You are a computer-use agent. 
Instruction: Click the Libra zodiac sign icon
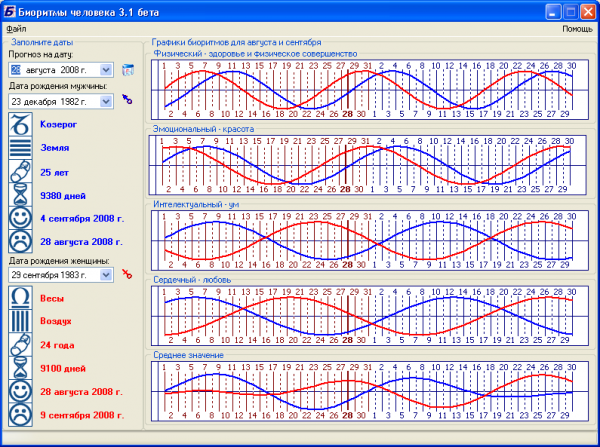tap(20, 298)
